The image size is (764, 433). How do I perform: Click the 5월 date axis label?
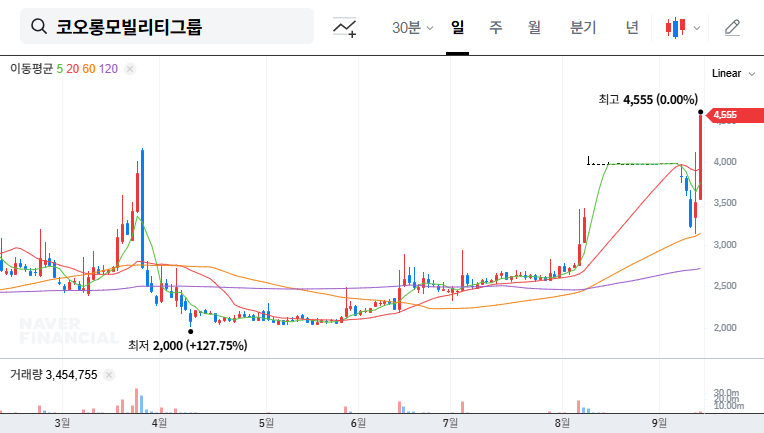point(266,423)
